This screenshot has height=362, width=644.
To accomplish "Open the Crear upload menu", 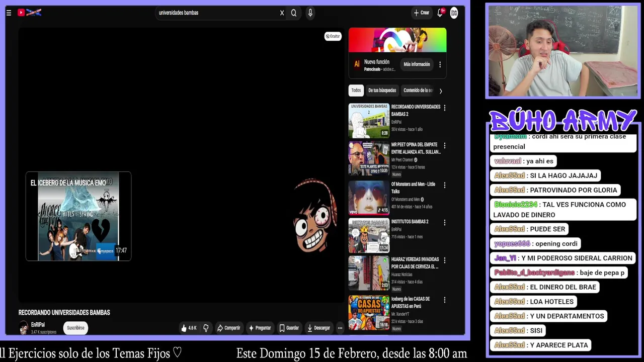I will (x=421, y=13).
